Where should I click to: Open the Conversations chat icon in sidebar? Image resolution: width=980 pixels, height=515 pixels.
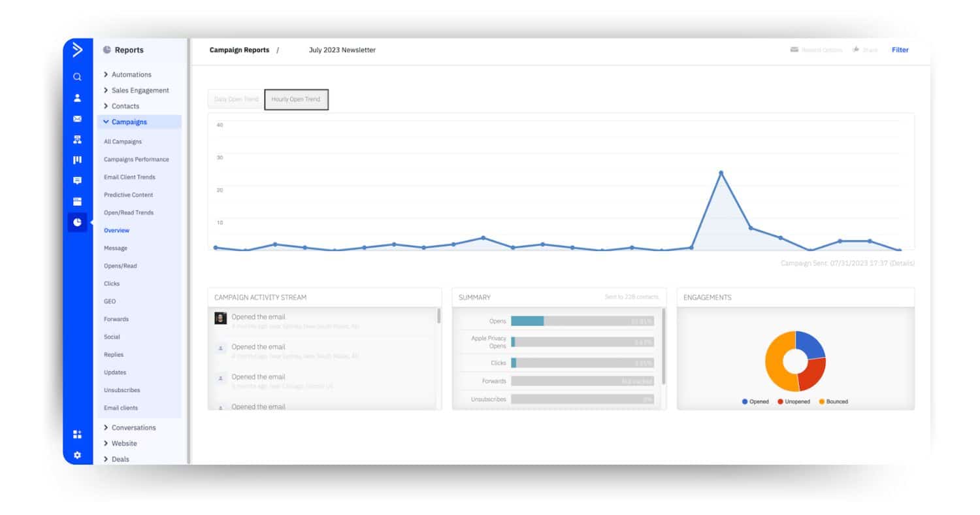pos(77,180)
